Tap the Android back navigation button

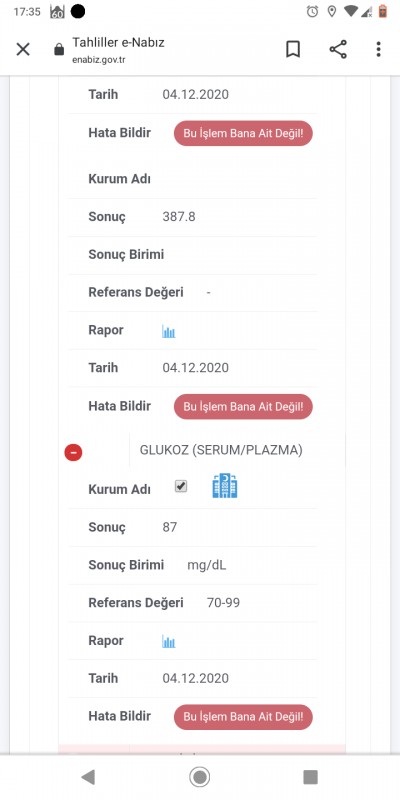[x=88, y=777]
